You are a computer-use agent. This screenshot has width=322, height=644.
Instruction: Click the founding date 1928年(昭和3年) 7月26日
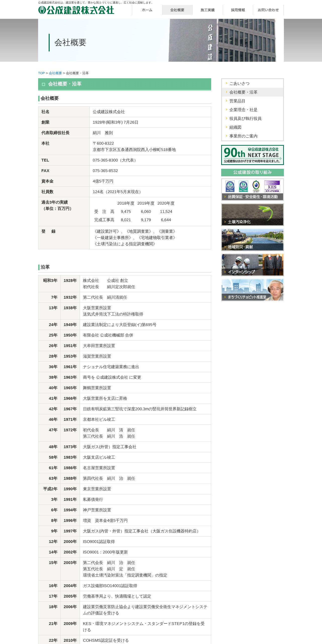[x=116, y=122]
